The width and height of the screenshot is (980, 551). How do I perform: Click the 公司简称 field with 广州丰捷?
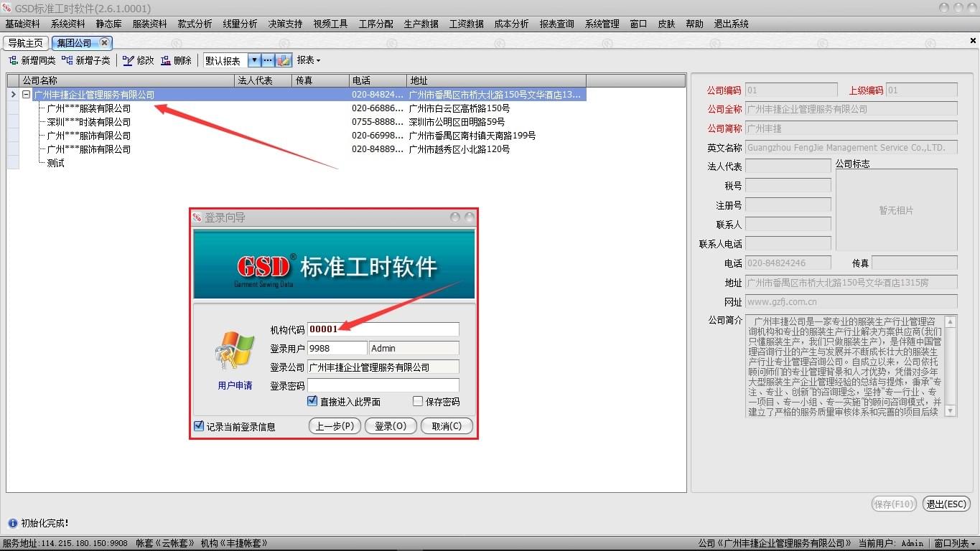coord(851,128)
